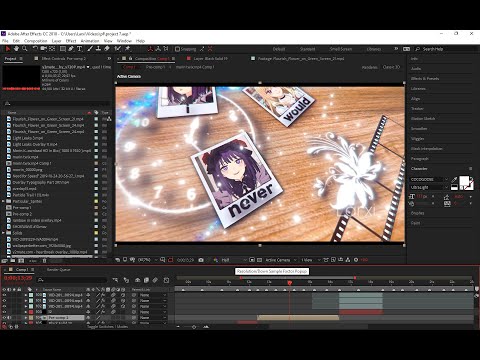Screen dimensions: 480x360
Task: Click the local axis mode icon
Action: 150,49
